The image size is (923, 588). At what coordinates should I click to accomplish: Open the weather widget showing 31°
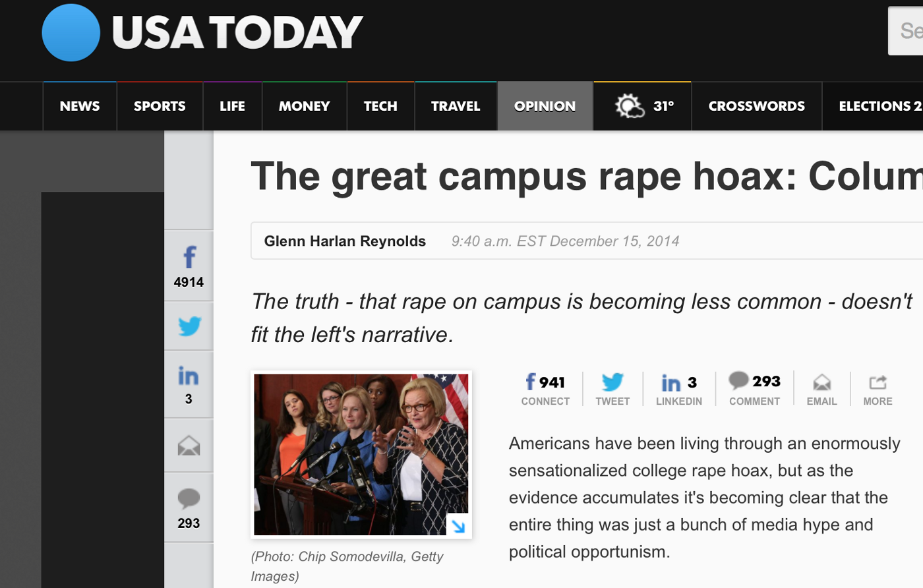click(x=643, y=106)
